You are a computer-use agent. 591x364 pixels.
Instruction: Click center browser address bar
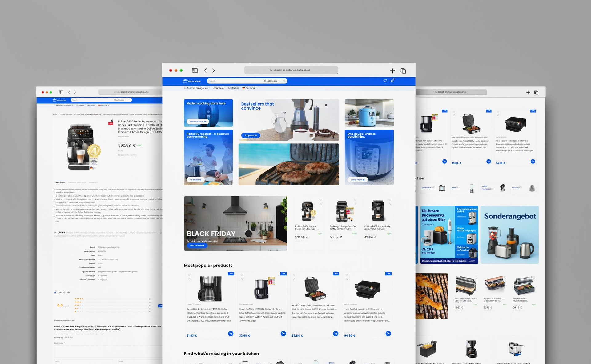click(x=291, y=70)
